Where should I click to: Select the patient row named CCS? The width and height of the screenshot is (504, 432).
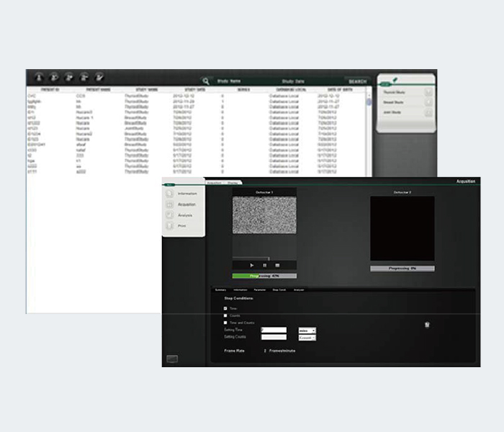click(196, 96)
